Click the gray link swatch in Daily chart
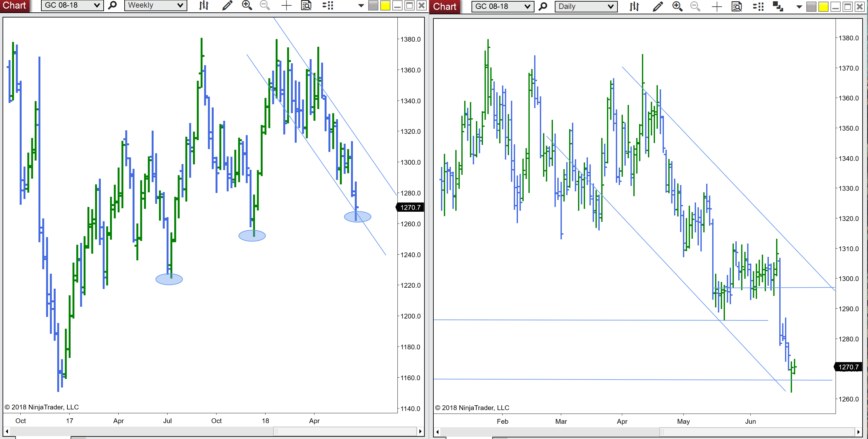This screenshot has height=439, width=868. tap(811, 7)
